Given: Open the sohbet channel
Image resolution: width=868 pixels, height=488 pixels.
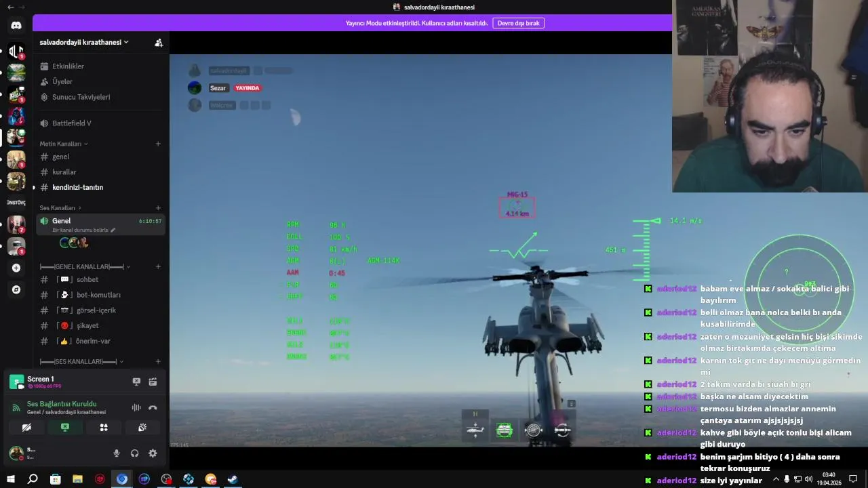Looking at the screenshot, I should coord(100,279).
